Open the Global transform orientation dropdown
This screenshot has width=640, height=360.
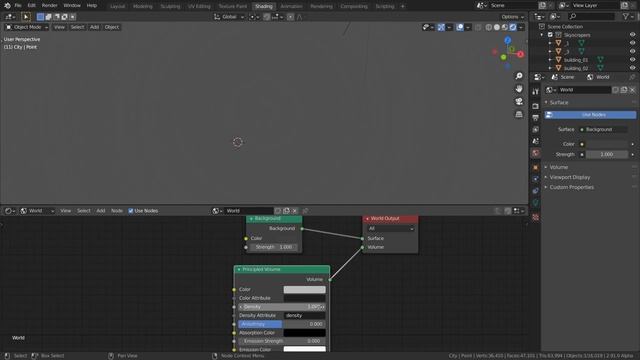[x=229, y=17]
